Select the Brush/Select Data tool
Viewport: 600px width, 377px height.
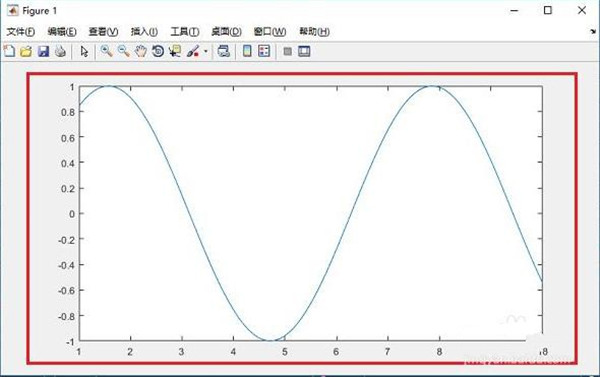(193, 51)
